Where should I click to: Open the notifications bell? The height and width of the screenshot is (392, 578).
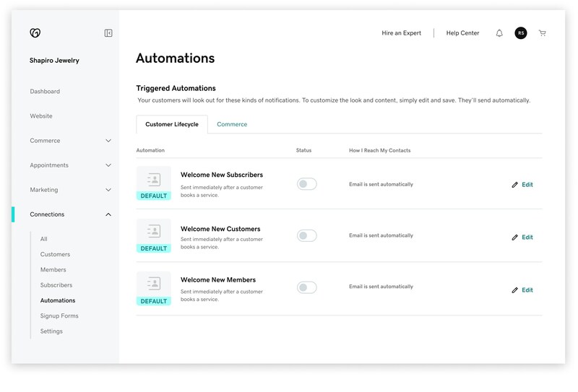[499, 33]
